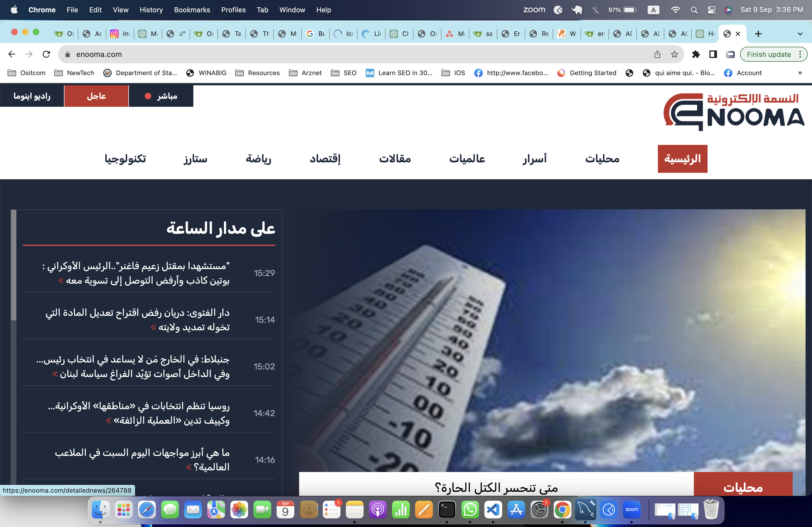The image size is (812, 527).
Task: Click the news ticker vertical scrollbar
Action: [x=14, y=266]
